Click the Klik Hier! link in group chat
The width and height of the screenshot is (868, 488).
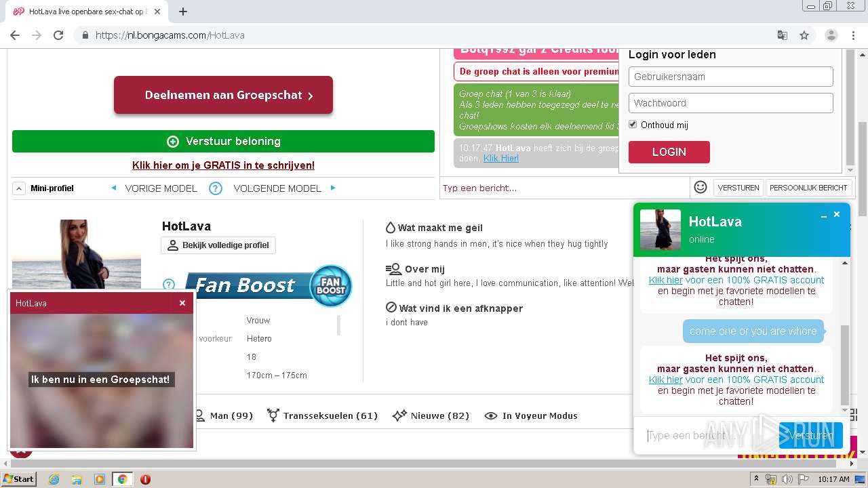[500, 158]
